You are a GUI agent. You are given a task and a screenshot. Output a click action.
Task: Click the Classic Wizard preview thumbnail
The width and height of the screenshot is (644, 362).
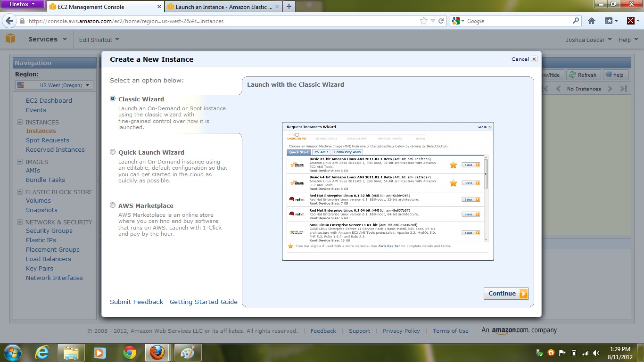pos(388,191)
